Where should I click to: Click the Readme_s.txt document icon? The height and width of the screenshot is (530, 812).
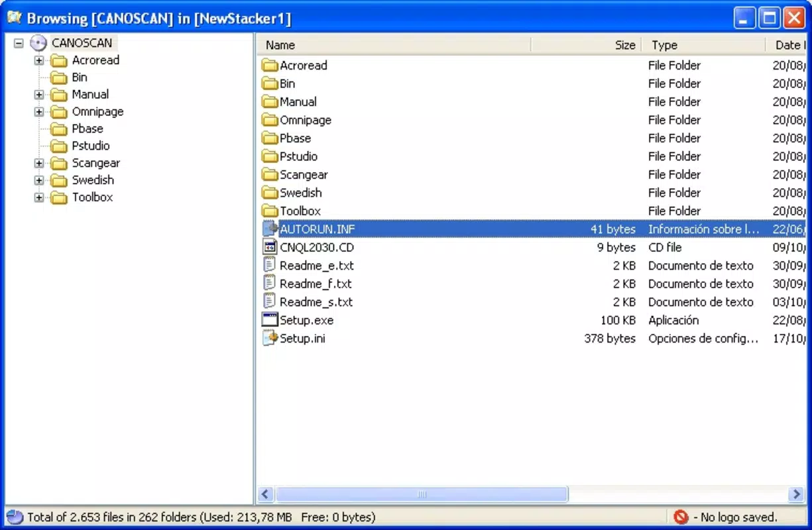(x=270, y=301)
